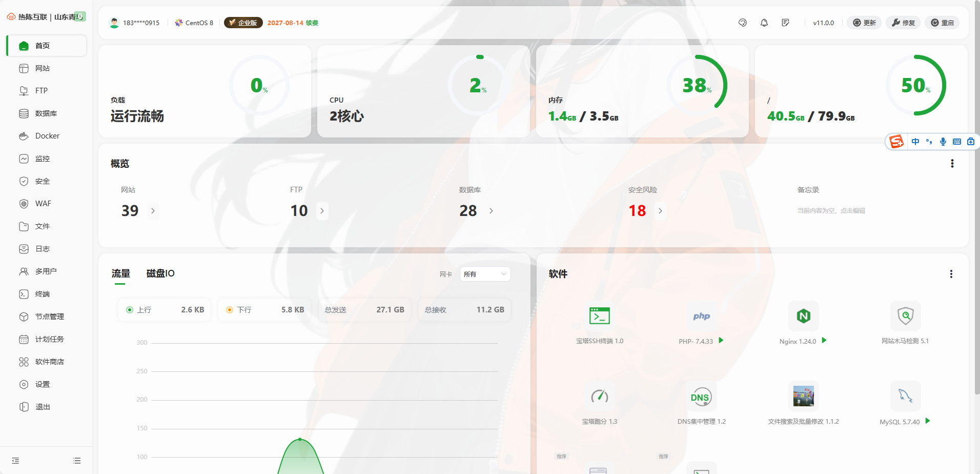Open the 宝塔SSH终端 software icon
Screen dimensions: 980x474
(x=599, y=316)
